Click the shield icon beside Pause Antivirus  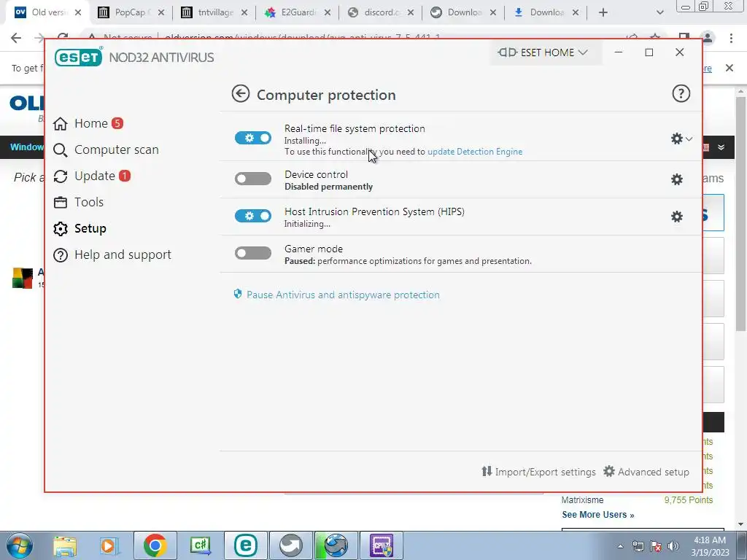[238, 294]
